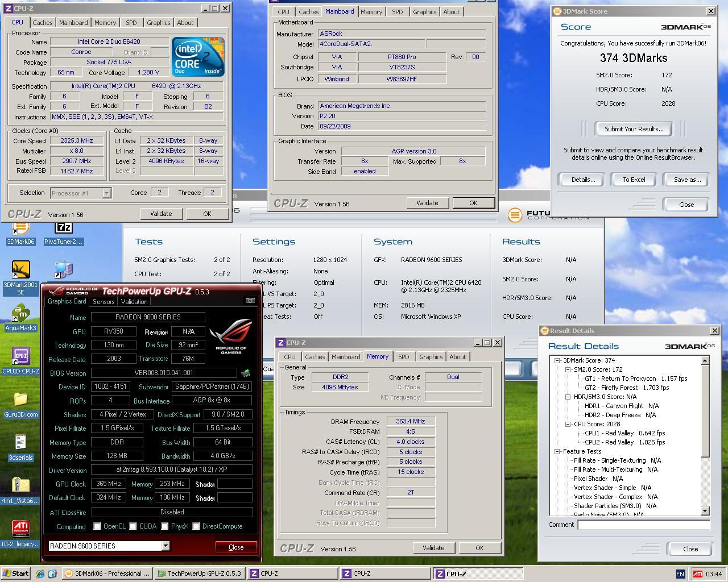
Task: Click 'PT880 Pro' chipset value
Action: click(402, 57)
